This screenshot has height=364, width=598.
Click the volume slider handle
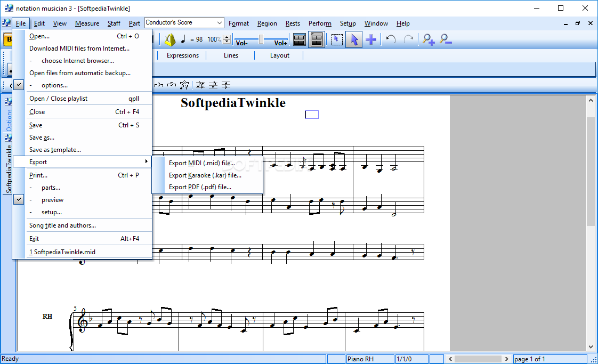[x=261, y=39]
